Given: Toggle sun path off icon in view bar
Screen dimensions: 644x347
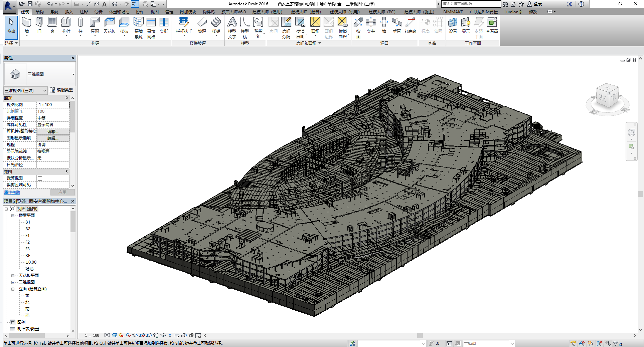Looking at the screenshot, I should (121, 335).
